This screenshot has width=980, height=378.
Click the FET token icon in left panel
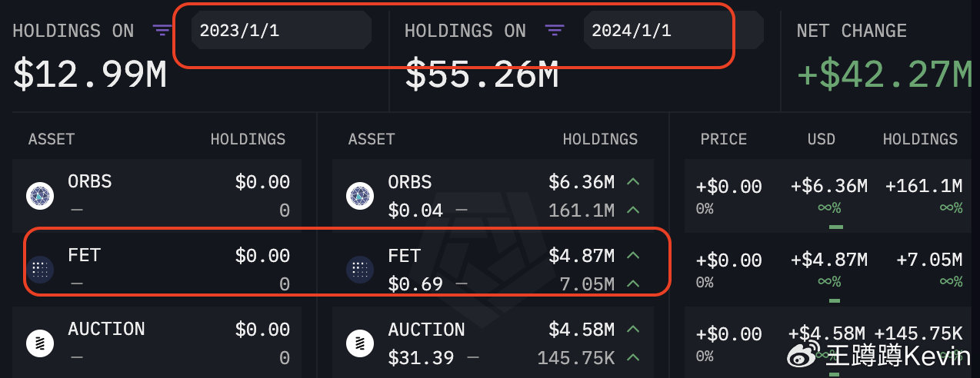click(x=39, y=269)
